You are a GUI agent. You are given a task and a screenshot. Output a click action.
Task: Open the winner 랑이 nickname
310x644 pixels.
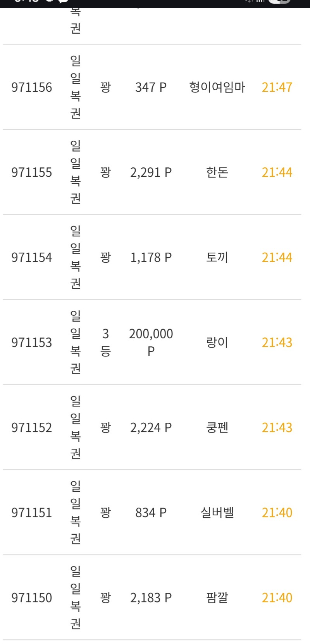click(217, 342)
